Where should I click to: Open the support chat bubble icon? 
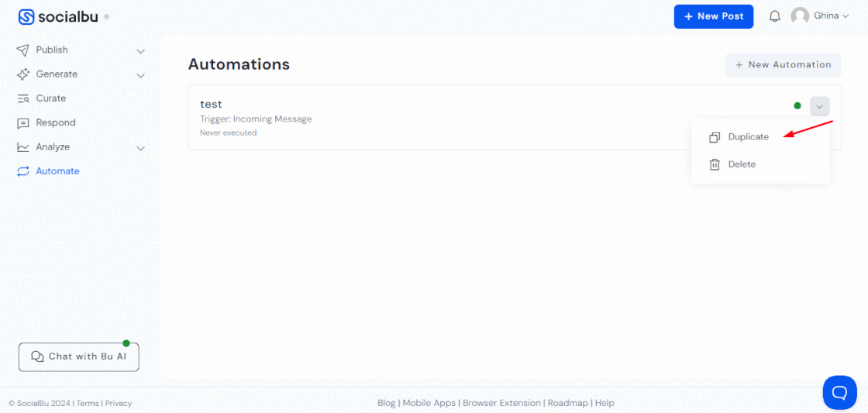click(839, 393)
